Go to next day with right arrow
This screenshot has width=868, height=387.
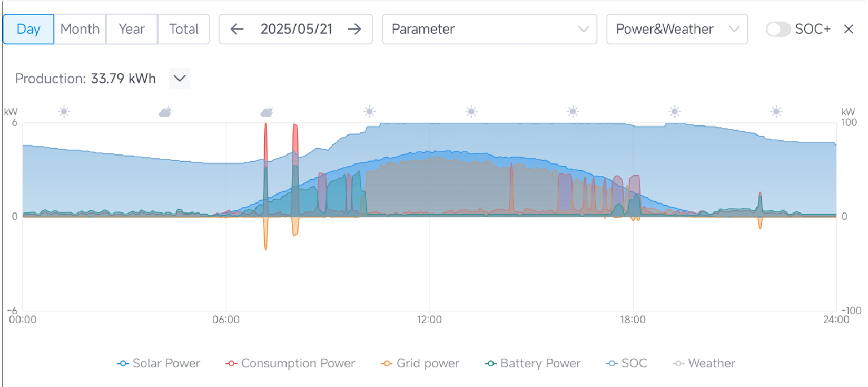pos(355,29)
